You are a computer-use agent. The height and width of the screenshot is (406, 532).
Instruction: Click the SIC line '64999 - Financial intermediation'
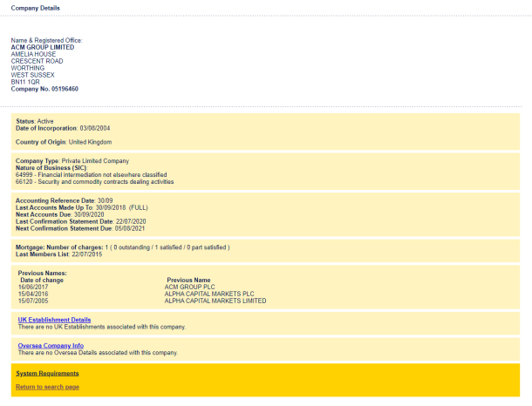coord(92,175)
